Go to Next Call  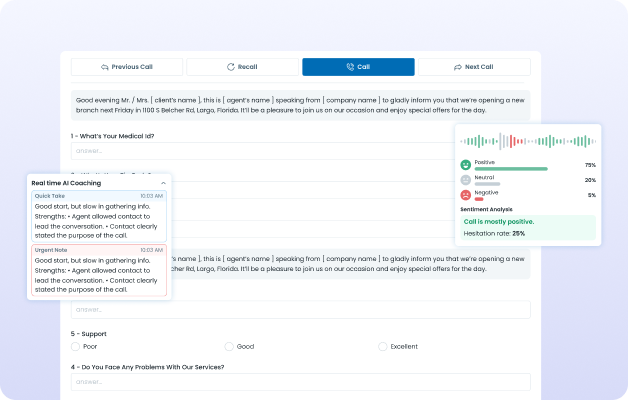click(x=473, y=67)
